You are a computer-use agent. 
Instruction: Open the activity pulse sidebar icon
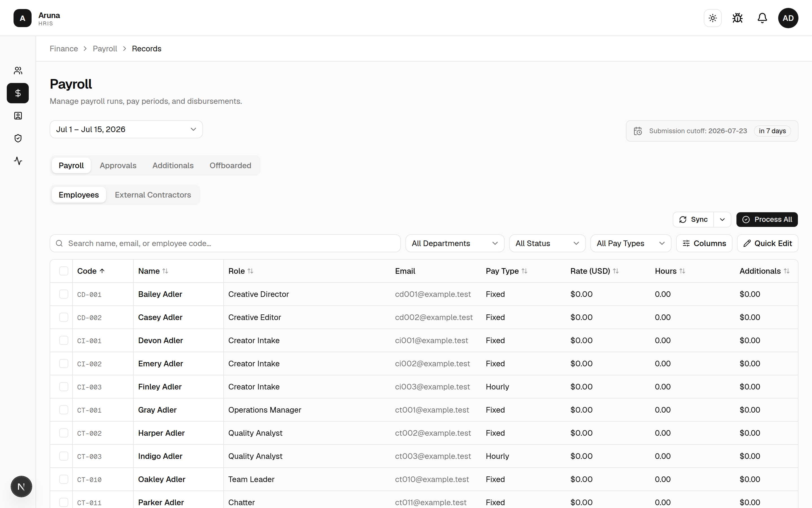pyautogui.click(x=18, y=161)
